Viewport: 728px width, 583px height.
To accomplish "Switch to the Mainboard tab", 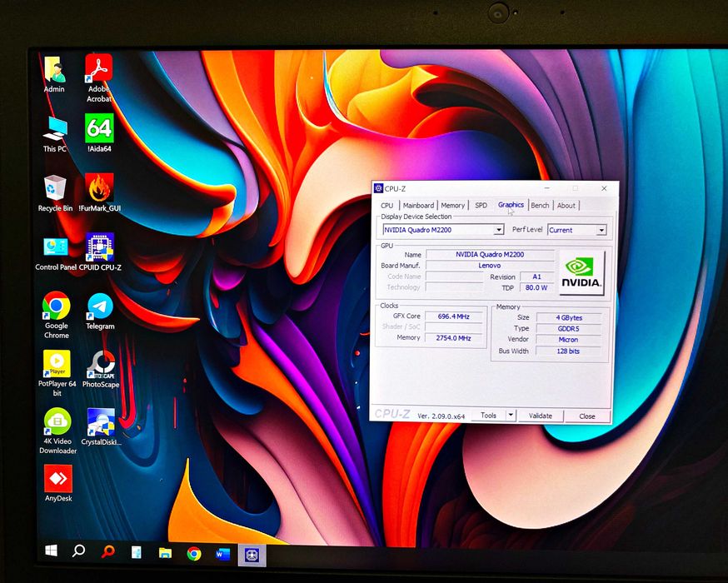I will (x=418, y=205).
